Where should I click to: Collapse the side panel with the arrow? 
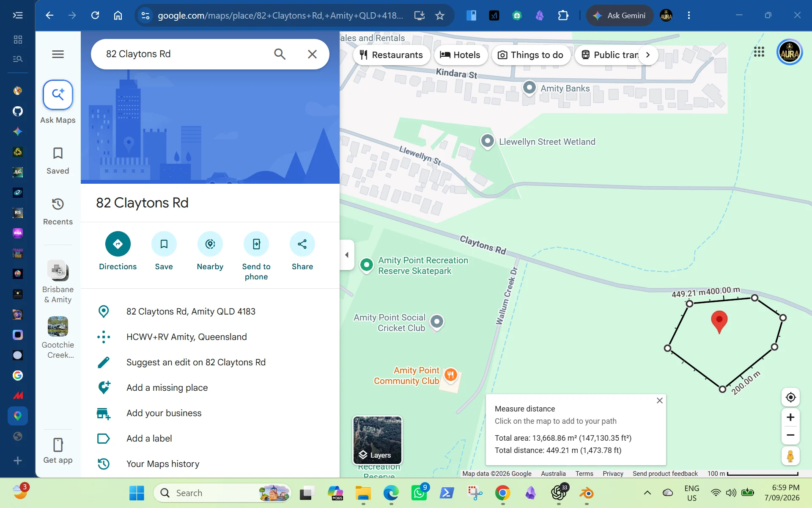click(347, 255)
